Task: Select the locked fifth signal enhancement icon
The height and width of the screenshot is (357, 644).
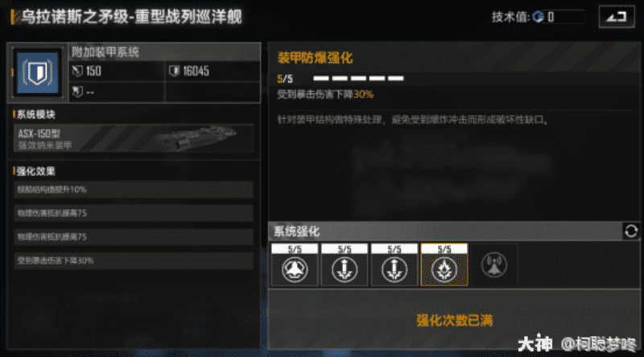Action: pyautogui.click(x=494, y=265)
